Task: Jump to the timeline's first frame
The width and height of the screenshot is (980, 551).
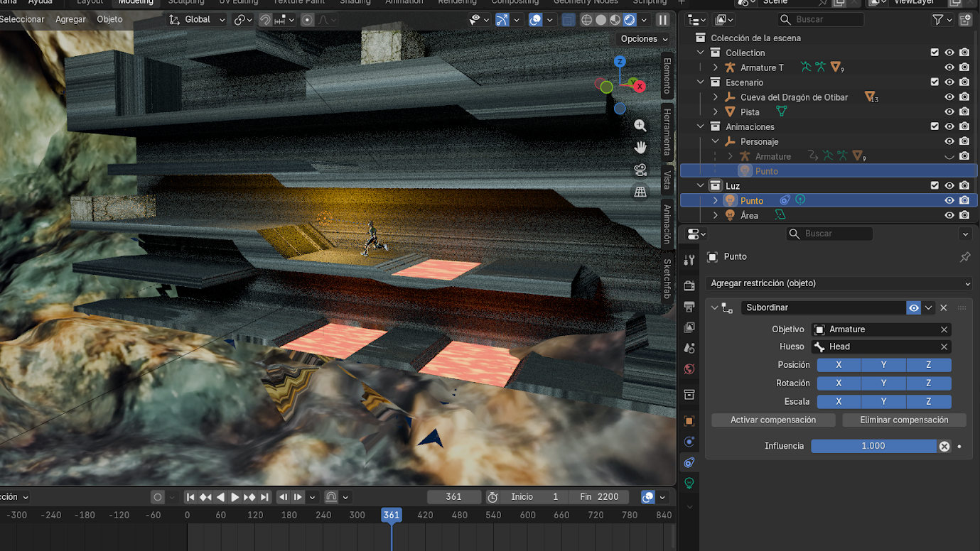Action: [190, 497]
